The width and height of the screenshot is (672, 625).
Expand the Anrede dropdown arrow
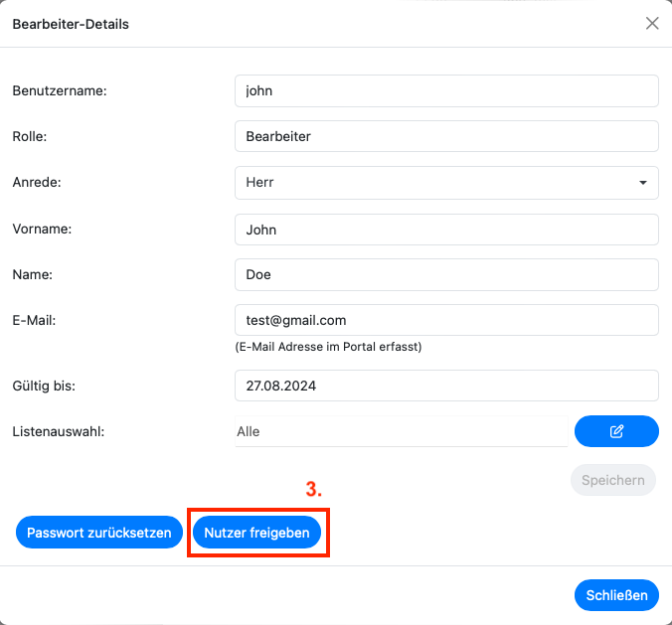(x=643, y=183)
